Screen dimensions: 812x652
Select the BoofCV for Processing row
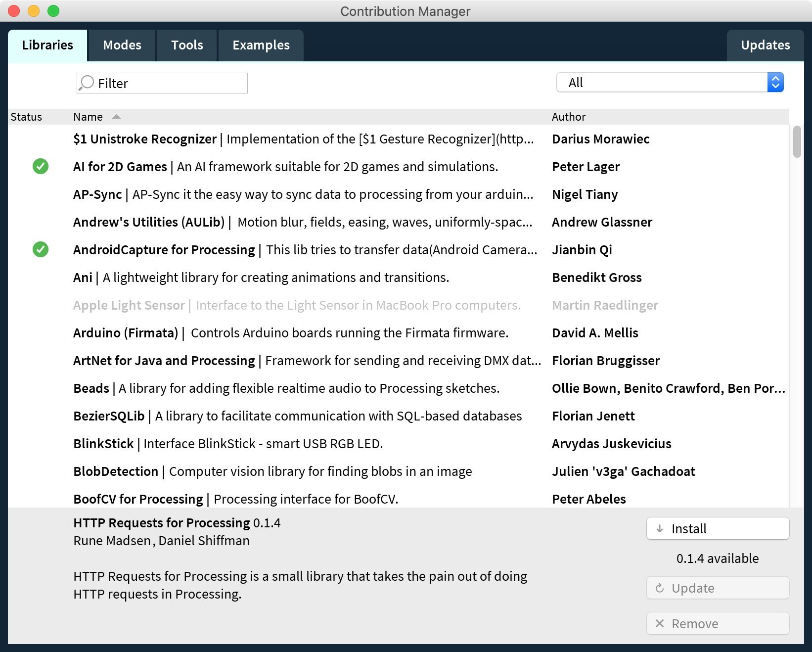399,497
